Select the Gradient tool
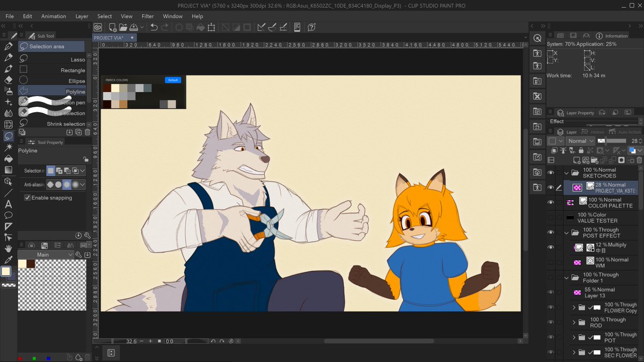The image size is (644, 362). tap(8, 170)
